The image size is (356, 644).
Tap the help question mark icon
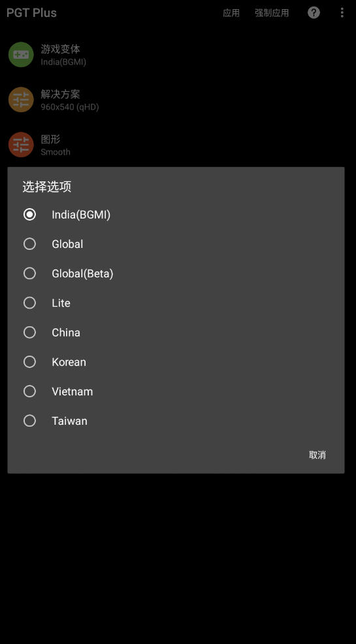(314, 12)
